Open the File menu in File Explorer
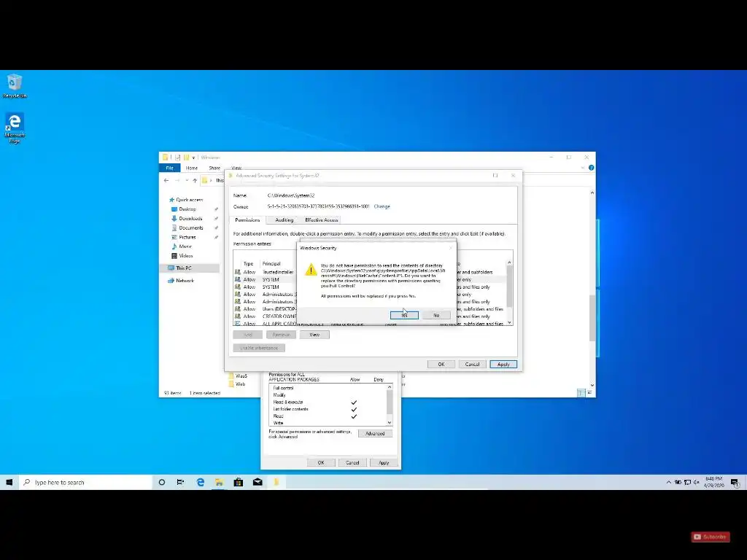Screen dimensions: 747x560 pyautogui.click(x=169, y=168)
